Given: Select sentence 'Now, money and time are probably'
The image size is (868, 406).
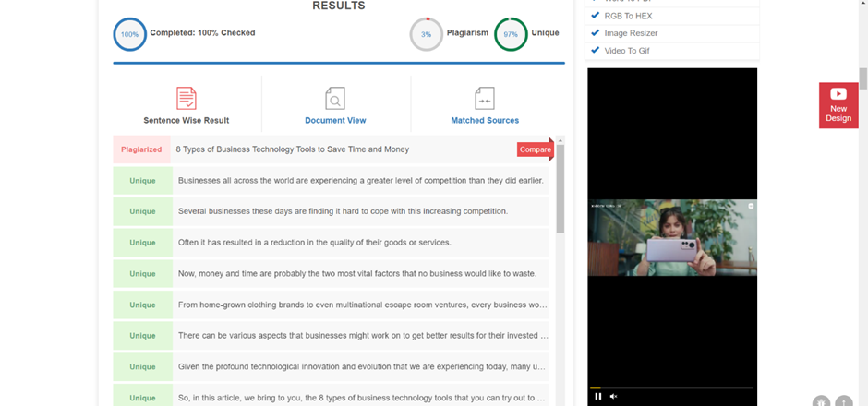Looking at the screenshot, I should tap(357, 273).
